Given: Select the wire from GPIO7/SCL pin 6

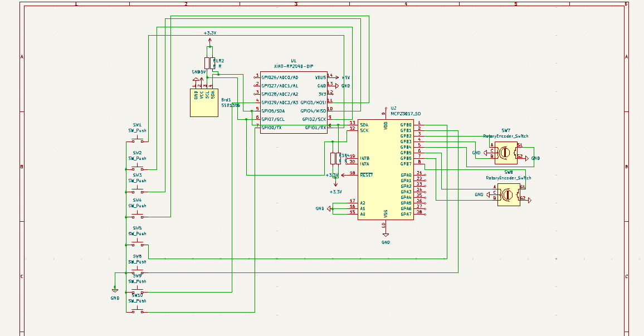Looking at the screenshot, I should 251,119.
